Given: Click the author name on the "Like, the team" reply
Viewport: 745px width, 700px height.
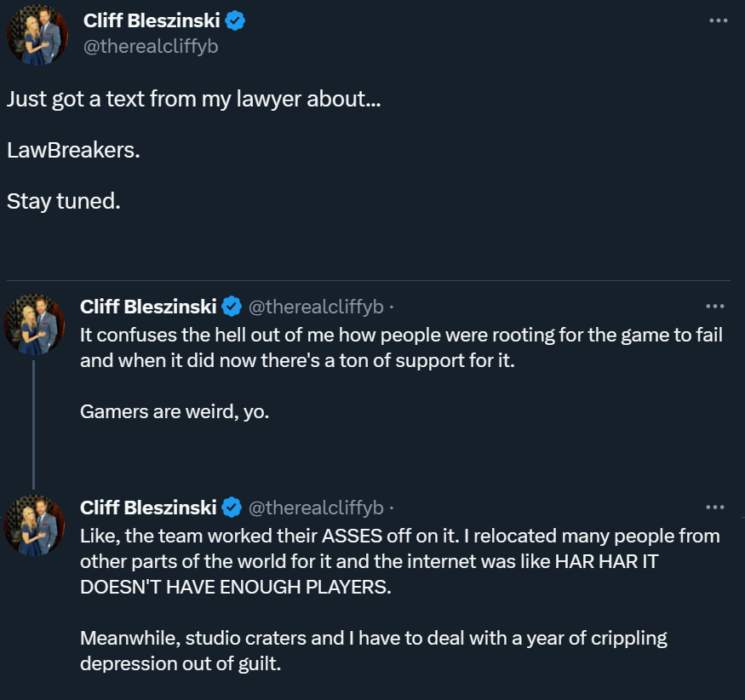Looking at the screenshot, I should 148,508.
